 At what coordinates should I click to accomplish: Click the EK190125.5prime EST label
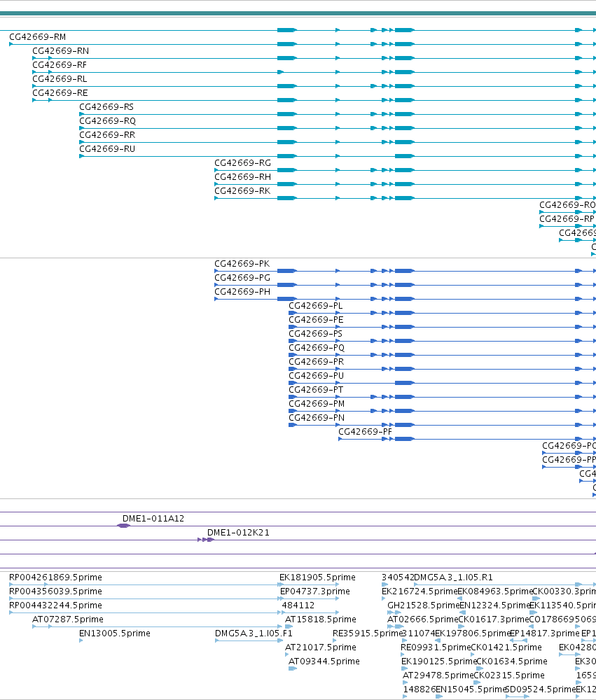point(439,661)
